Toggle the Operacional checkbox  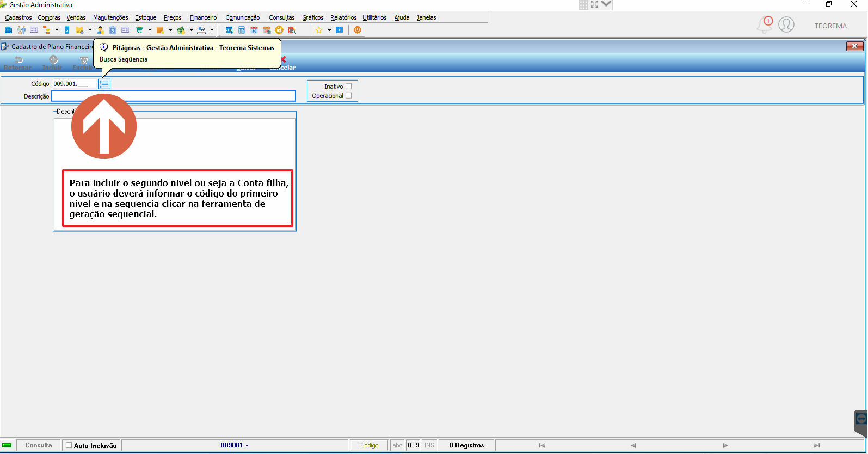pyautogui.click(x=349, y=95)
